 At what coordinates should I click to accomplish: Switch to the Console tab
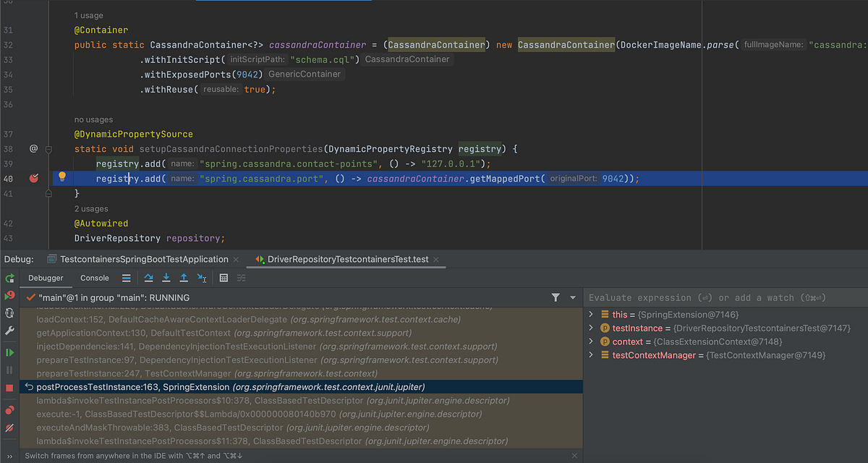click(93, 278)
